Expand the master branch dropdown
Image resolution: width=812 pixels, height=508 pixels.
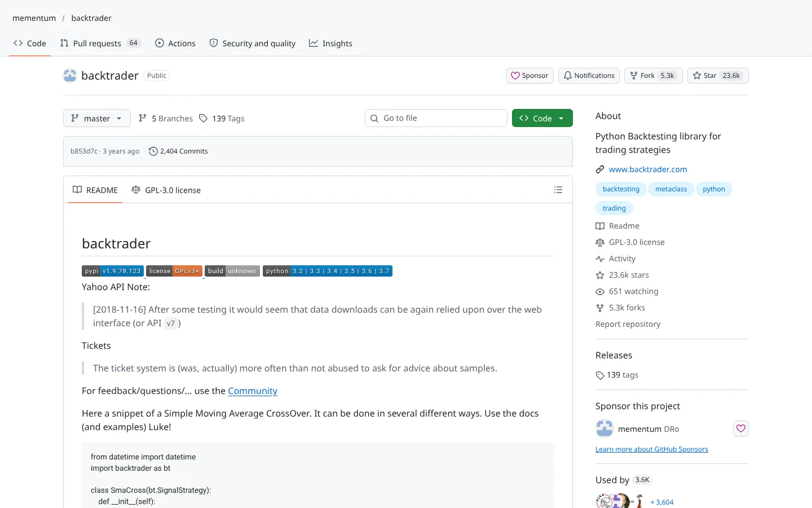pyautogui.click(x=97, y=118)
